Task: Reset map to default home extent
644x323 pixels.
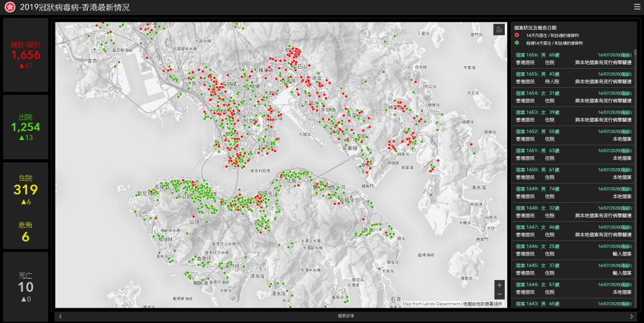Action: (499, 30)
